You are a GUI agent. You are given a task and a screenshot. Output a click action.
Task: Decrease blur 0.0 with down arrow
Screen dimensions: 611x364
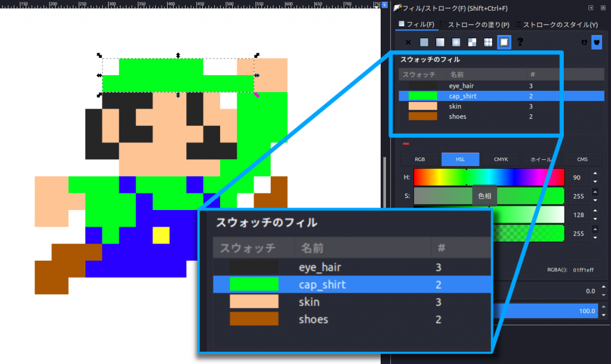[604, 295]
